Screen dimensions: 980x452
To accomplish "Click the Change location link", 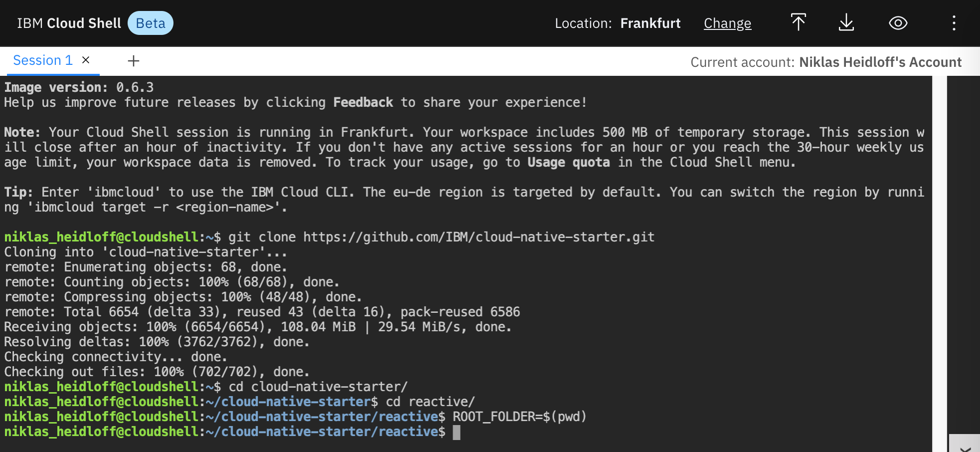I will click(727, 23).
